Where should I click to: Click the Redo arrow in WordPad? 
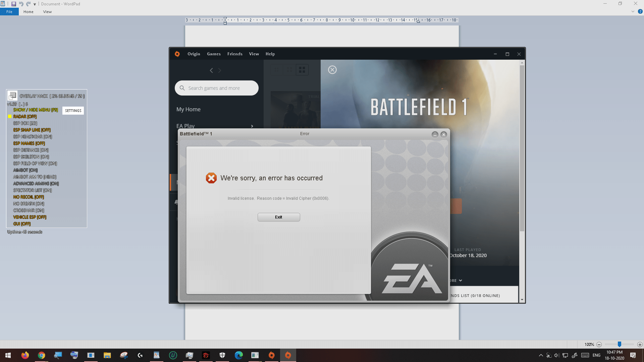point(29,4)
